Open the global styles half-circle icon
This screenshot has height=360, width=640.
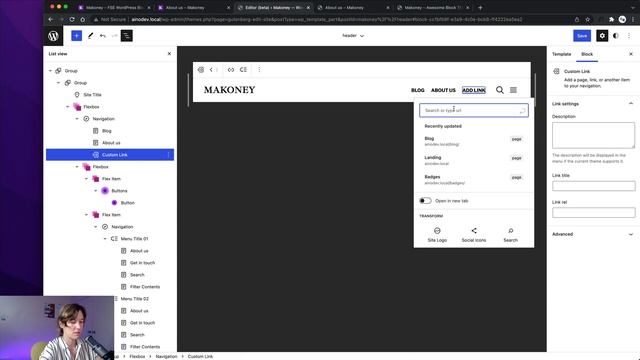point(616,36)
